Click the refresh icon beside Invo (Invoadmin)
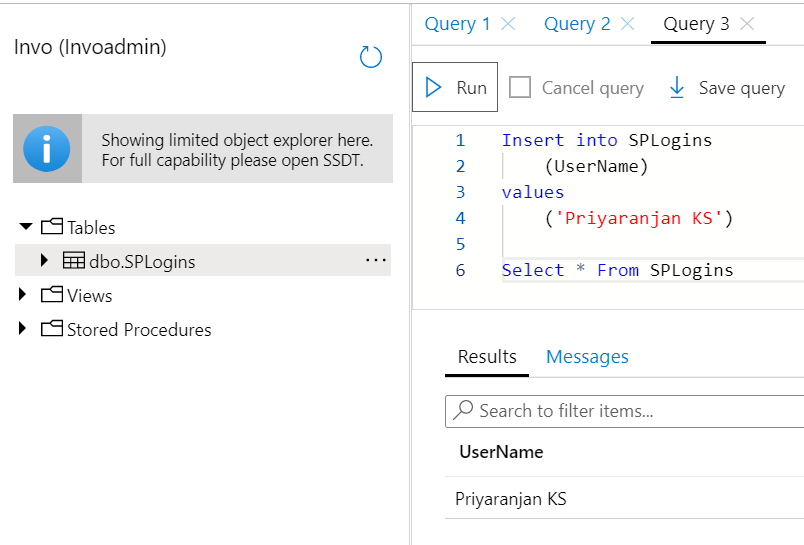 click(x=371, y=57)
